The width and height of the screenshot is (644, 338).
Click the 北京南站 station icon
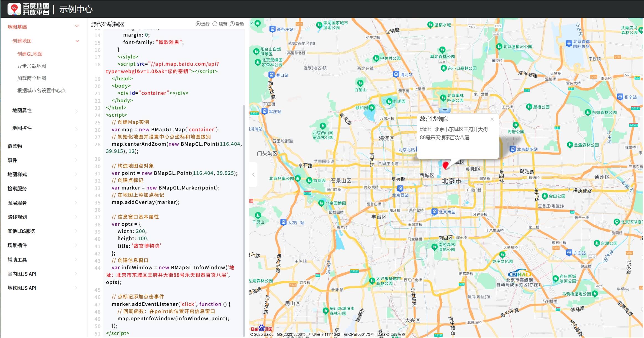(435, 212)
